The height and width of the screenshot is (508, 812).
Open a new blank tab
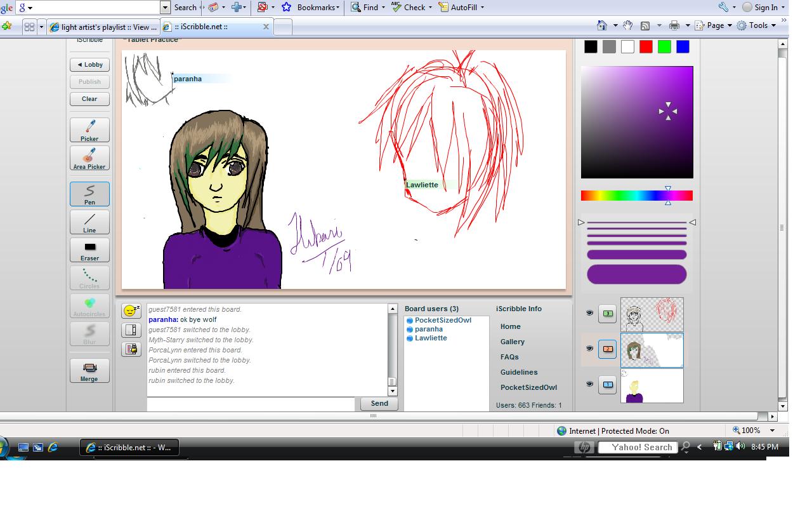click(283, 27)
